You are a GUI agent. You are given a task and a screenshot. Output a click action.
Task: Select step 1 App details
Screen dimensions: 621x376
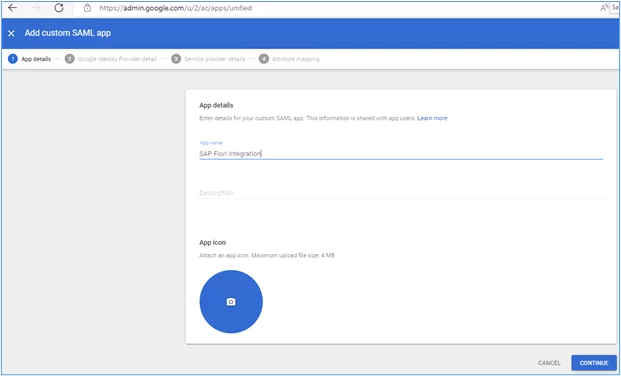[30, 59]
